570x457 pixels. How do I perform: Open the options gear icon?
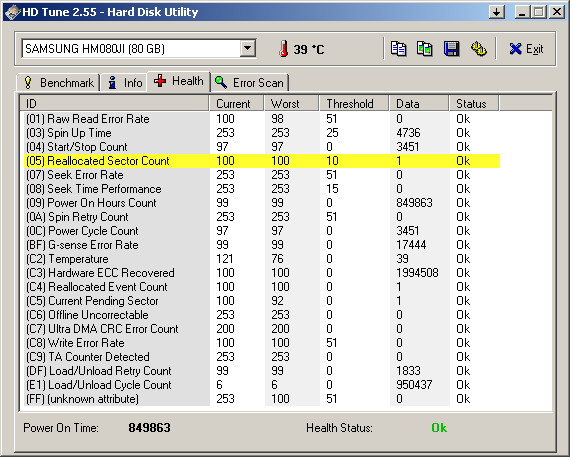tap(478, 49)
